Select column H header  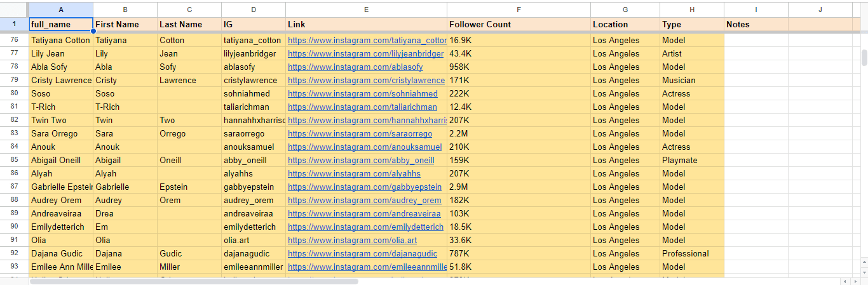coord(691,10)
